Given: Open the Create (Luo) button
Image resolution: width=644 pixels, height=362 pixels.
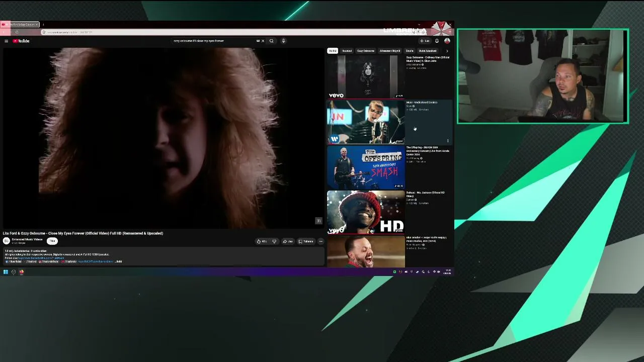Looking at the screenshot, I should [x=425, y=41].
